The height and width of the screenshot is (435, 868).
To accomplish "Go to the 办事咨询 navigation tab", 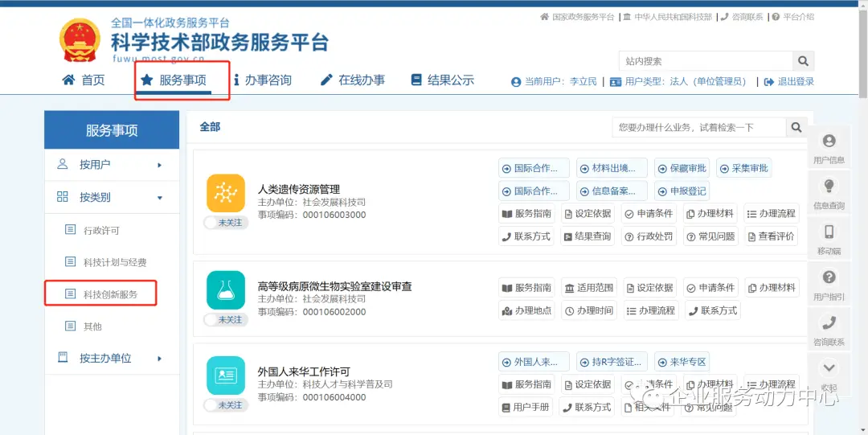I will (x=262, y=80).
